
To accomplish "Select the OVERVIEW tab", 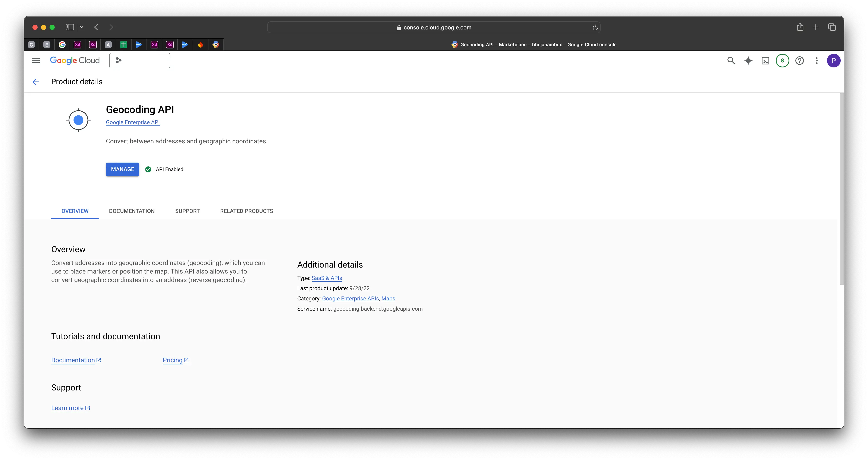I will [75, 211].
